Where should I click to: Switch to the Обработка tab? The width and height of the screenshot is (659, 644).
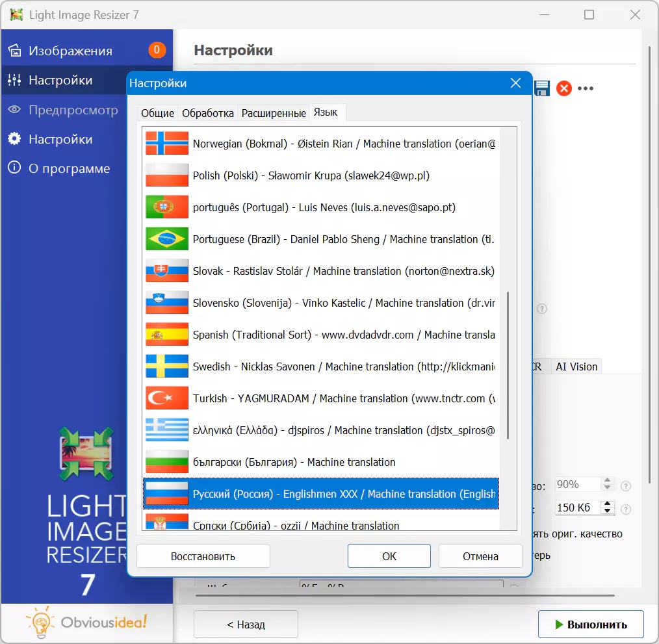point(207,113)
